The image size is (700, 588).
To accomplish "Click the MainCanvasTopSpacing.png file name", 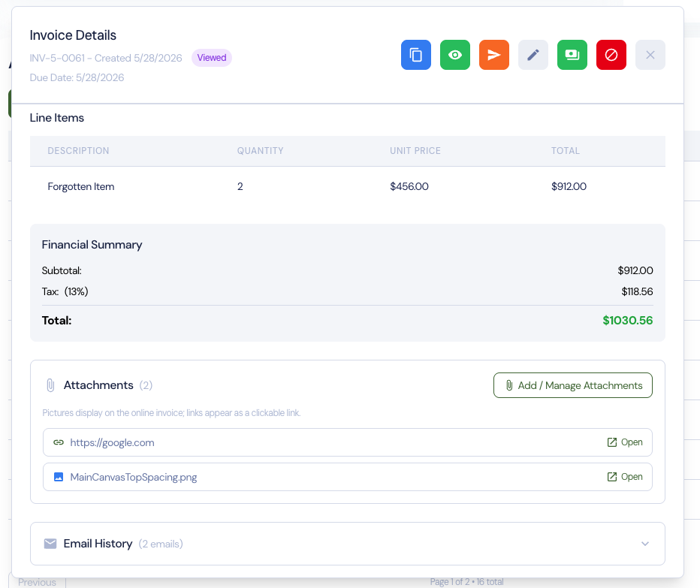I will (134, 477).
